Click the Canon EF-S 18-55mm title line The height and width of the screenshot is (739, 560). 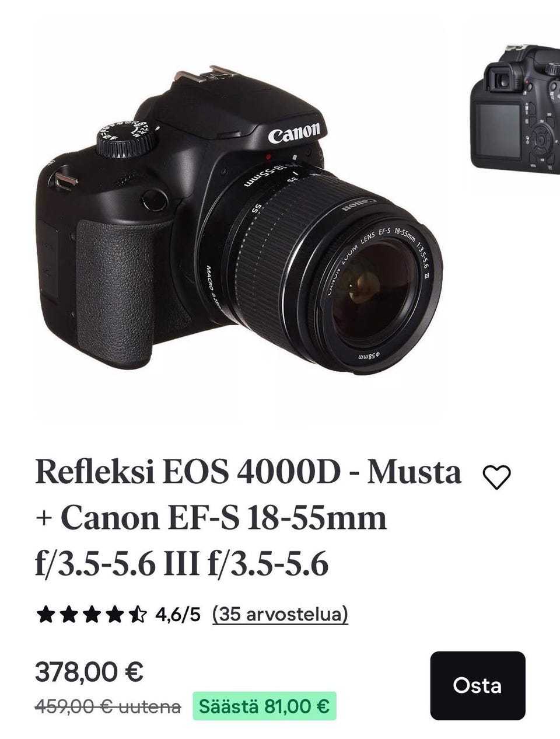[x=211, y=518]
